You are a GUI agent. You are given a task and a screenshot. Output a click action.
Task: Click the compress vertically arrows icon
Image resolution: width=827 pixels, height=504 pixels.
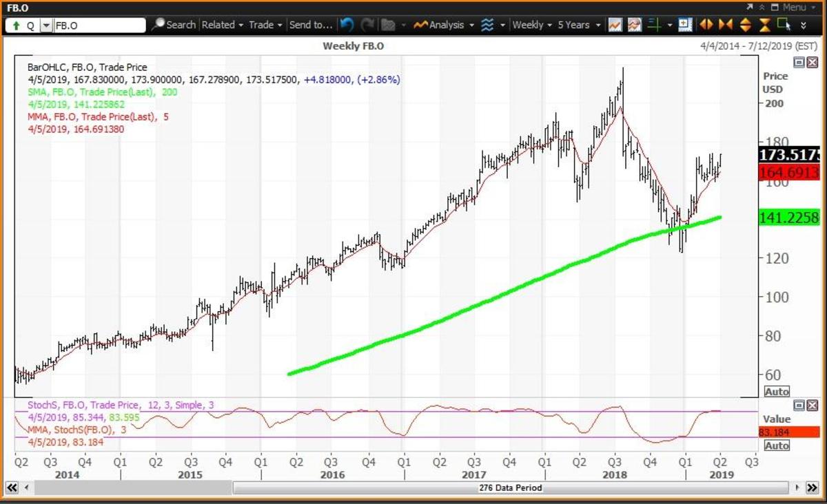click(x=764, y=25)
